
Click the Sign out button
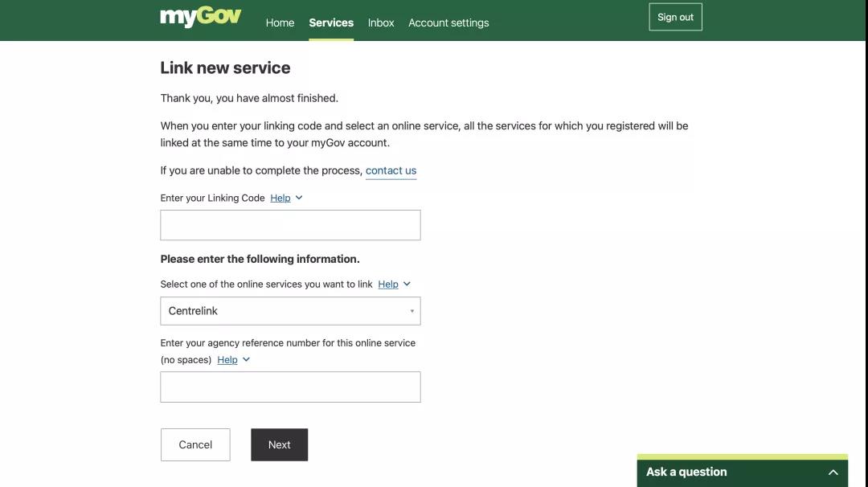click(675, 17)
